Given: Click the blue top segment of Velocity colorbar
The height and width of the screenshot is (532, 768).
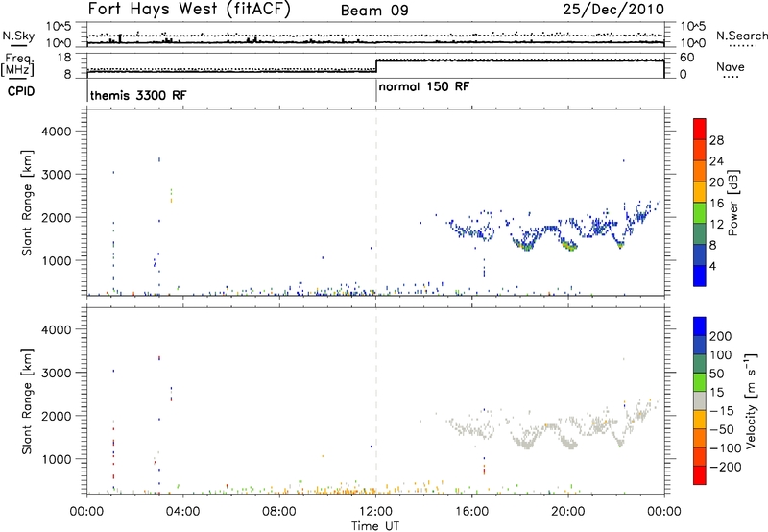Looking at the screenshot, I should click(x=700, y=326).
